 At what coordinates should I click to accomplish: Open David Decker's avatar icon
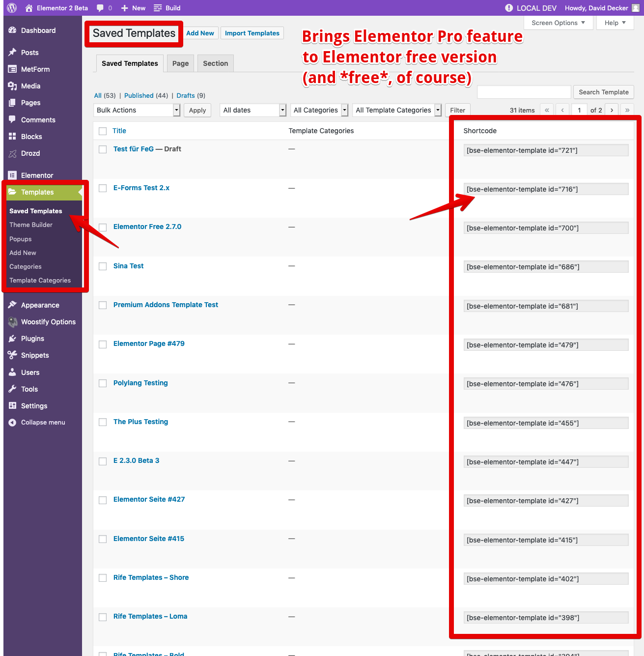(636, 8)
